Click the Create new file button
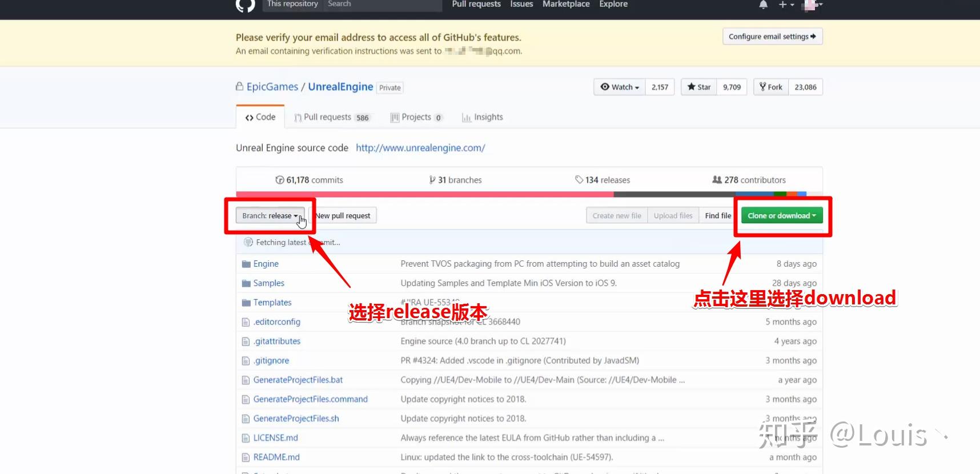This screenshot has height=474, width=980. coord(617,216)
